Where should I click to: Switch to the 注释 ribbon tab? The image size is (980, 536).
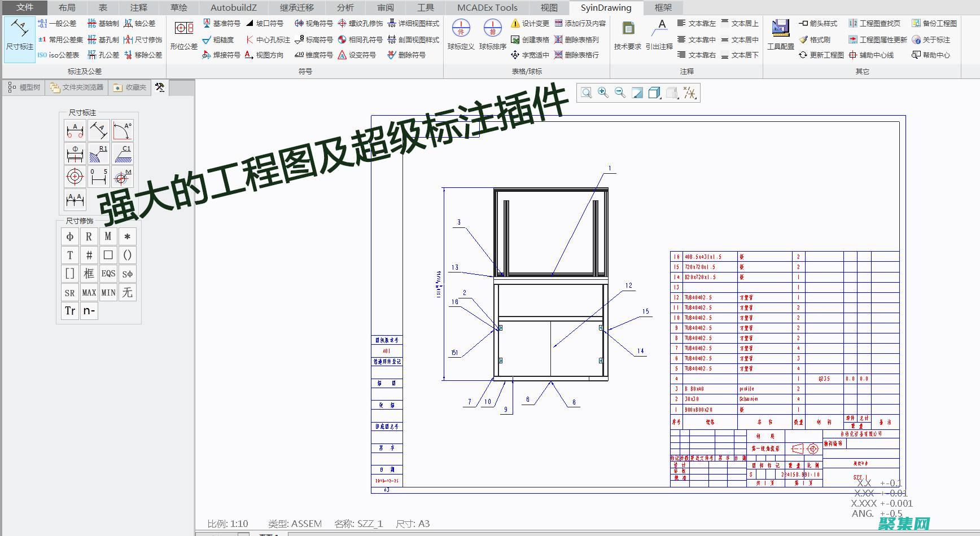(138, 7)
